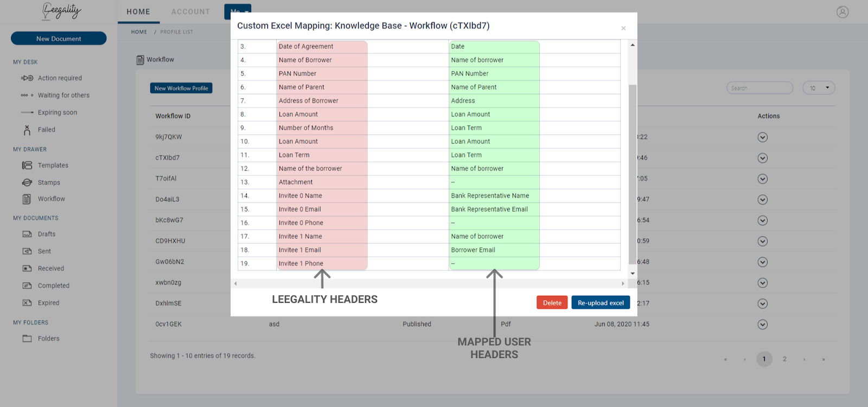
Task: Click the New Workflow Profile button
Action: point(181,88)
